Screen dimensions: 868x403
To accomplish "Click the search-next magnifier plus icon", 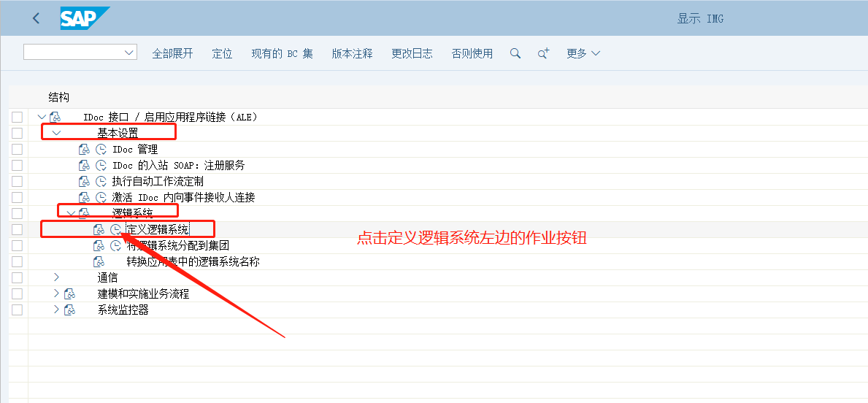I will pos(542,53).
